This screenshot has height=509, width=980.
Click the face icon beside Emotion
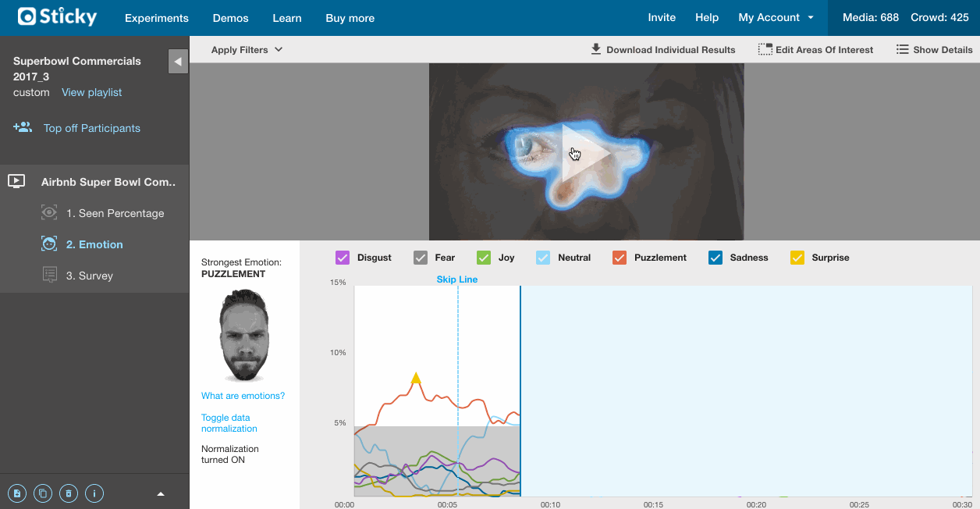(x=49, y=244)
